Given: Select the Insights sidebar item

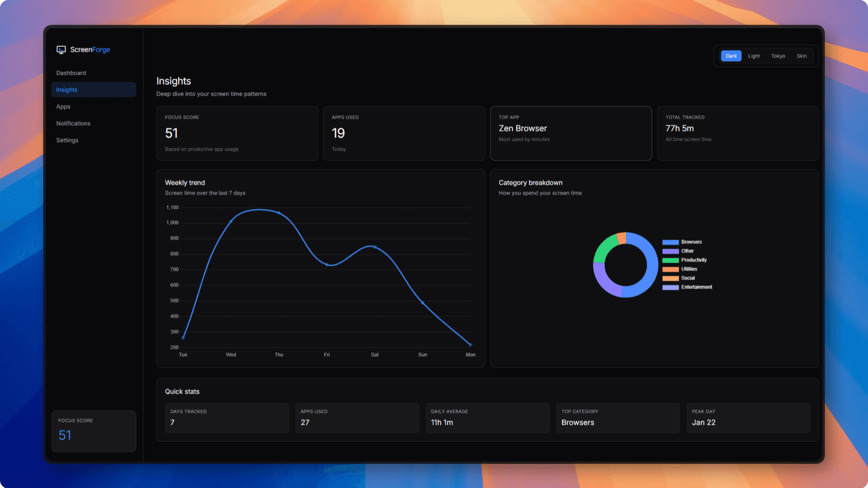Looking at the screenshot, I should tap(66, 90).
